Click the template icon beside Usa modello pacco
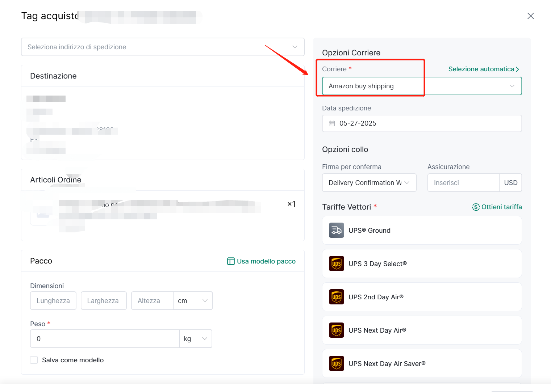This screenshot has height=392, width=551. (231, 261)
